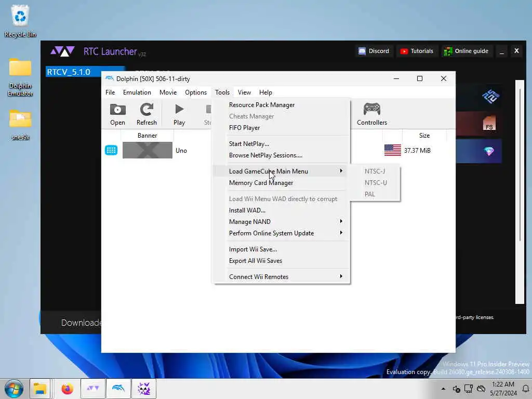Open the Windows Start button
Viewport: 532px width, 399px height.
(14, 389)
